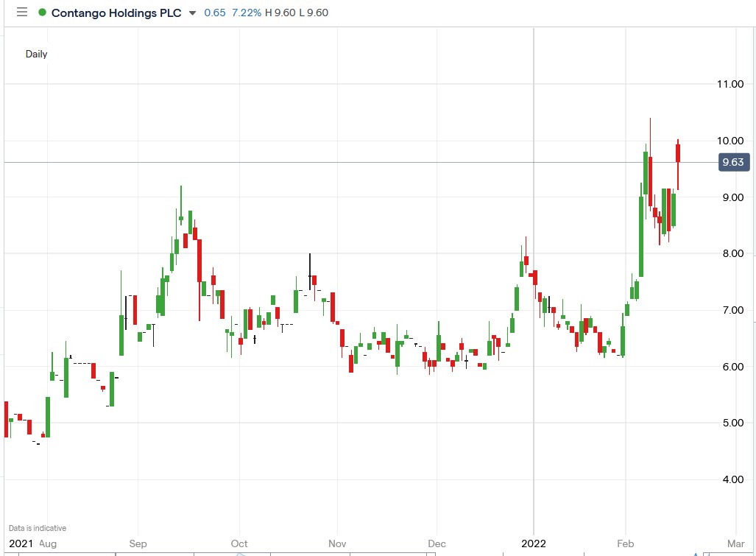Click the Daily timeframe label to change interval

coord(36,54)
